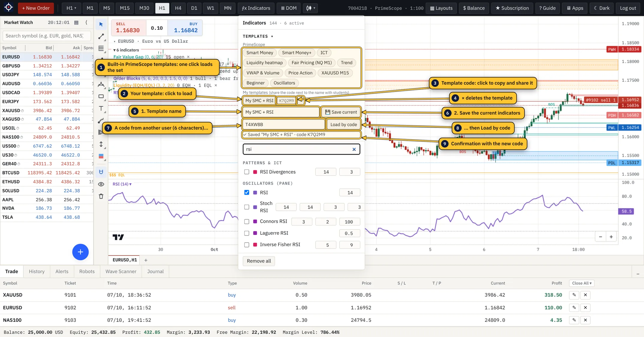Viewport: 644px width, 337px height.
Task: Add a symbol with the blue plus button
Action: 80,252
